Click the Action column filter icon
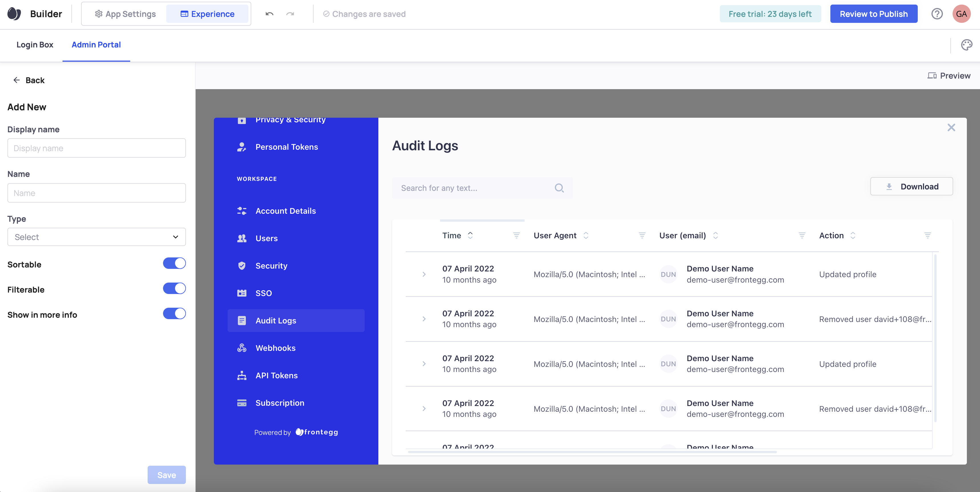The width and height of the screenshot is (980, 492). click(927, 235)
